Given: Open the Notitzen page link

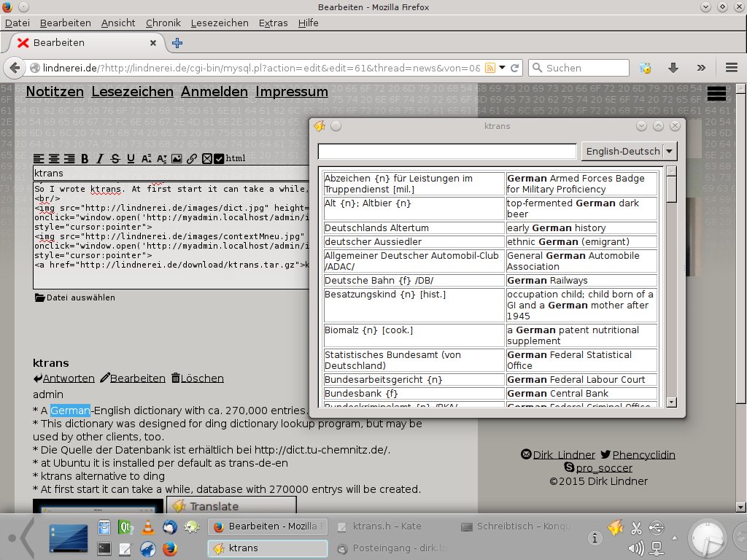Looking at the screenshot, I should tap(55, 91).
